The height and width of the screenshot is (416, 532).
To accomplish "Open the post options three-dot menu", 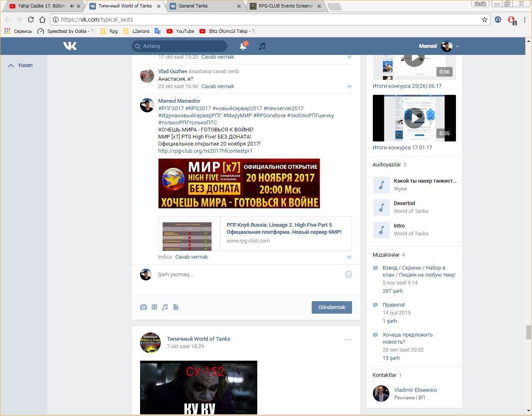I will pyautogui.click(x=348, y=339).
